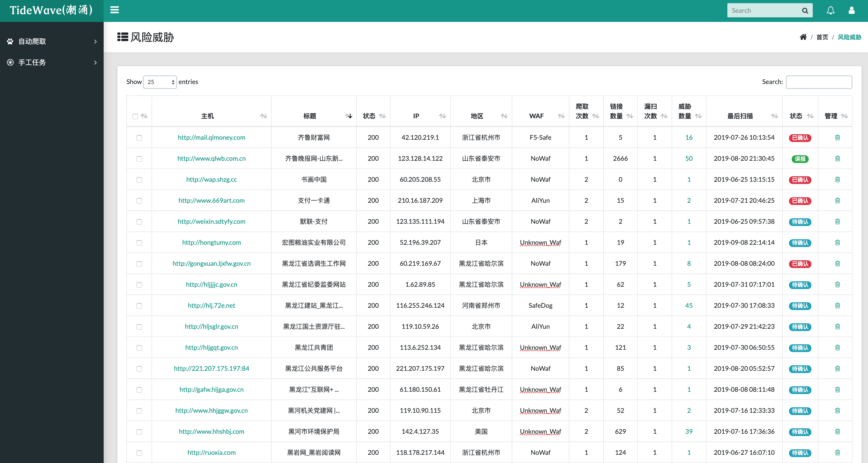Open link http://wap.shzg.cc
This screenshot has width=868, height=463.
point(211,180)
